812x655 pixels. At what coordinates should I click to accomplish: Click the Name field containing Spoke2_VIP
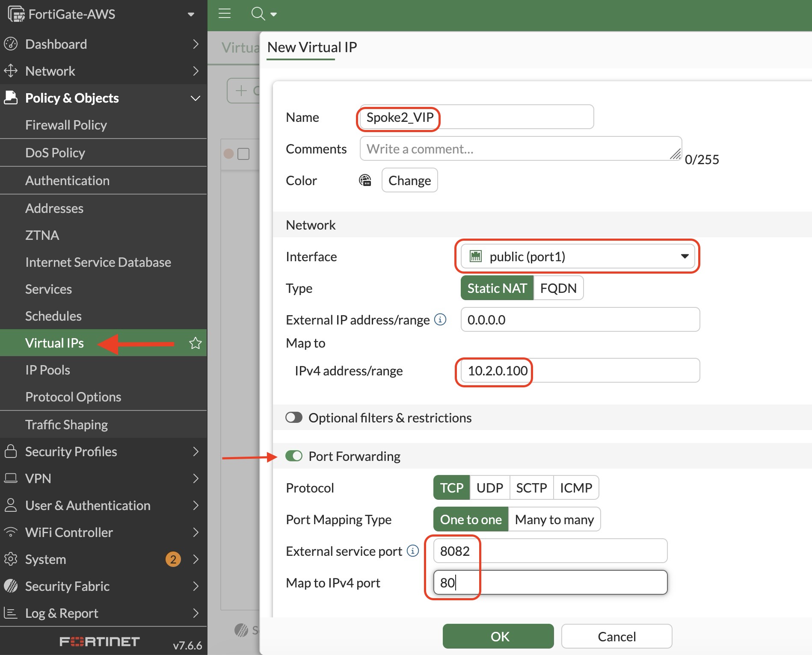click(477, 117)
